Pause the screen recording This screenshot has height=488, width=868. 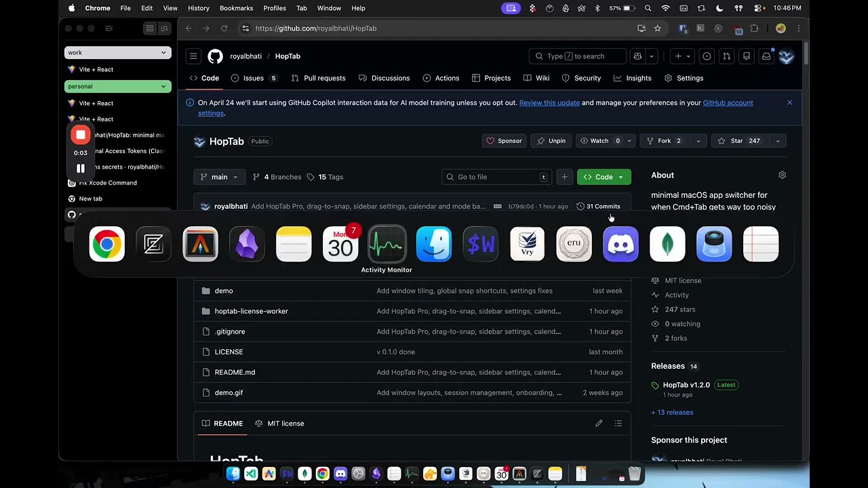pos(81,169)
